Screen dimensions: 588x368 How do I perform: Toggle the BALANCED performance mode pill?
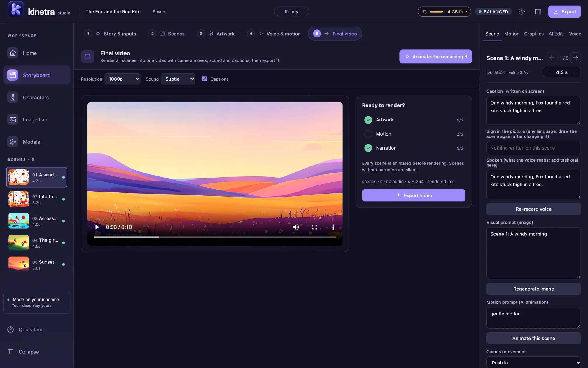coord(493,12)
